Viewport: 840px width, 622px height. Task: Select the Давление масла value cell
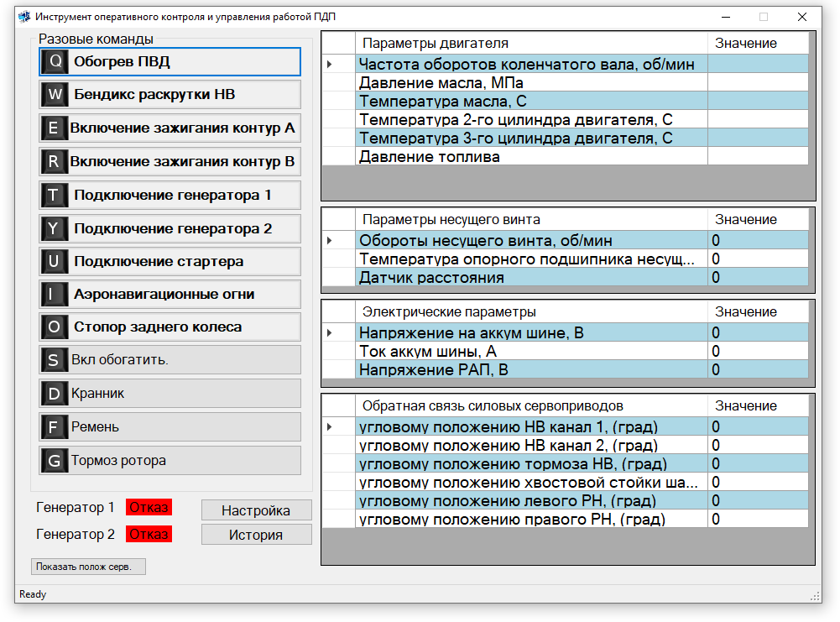[758, 83]
